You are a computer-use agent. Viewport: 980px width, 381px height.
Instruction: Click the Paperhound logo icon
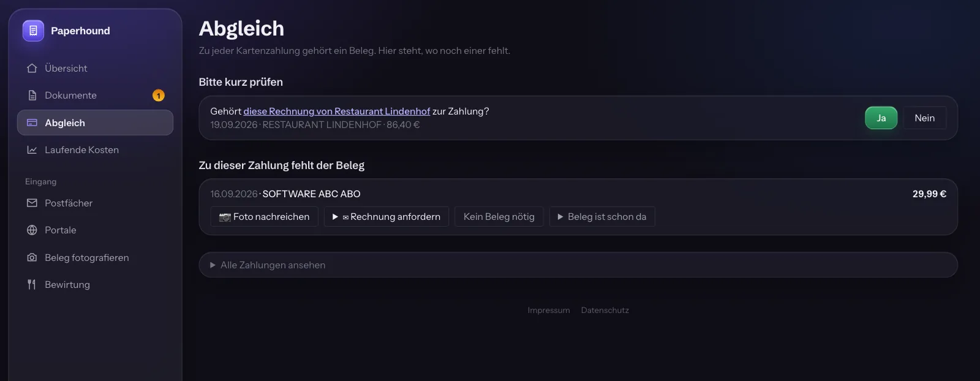(33, 31)
